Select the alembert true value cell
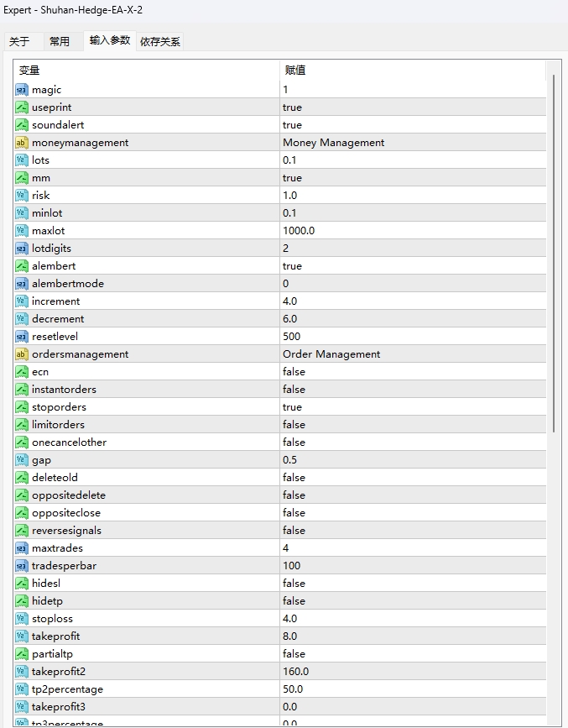The width and height of the screenshot is (568, 728). [292, 266]
